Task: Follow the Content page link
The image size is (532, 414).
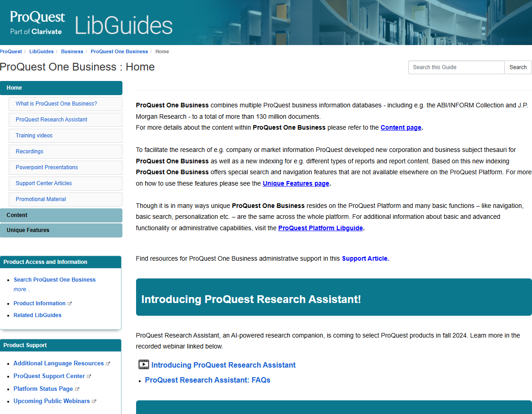Action: 400,127
